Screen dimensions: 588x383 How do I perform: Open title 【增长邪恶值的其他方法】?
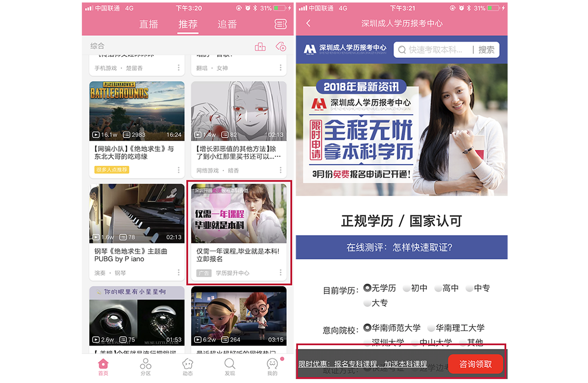pyautogui.click(x=239, y=153)
